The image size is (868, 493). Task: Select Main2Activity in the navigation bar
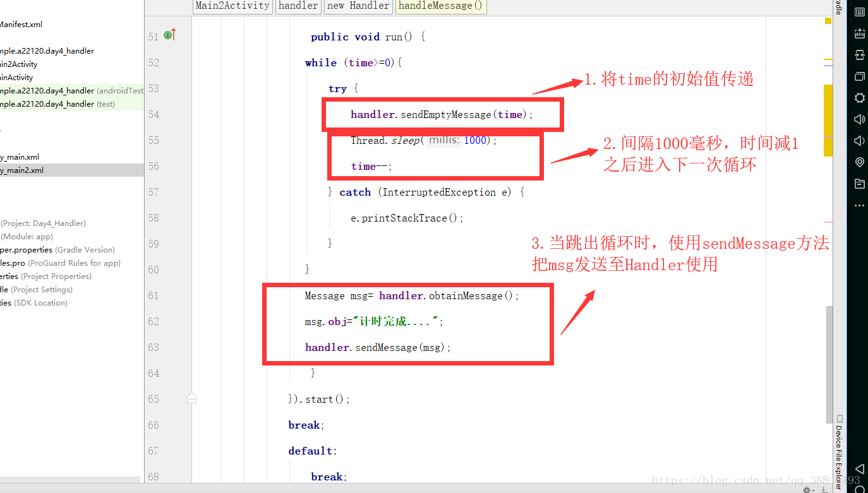click(232, 6)
